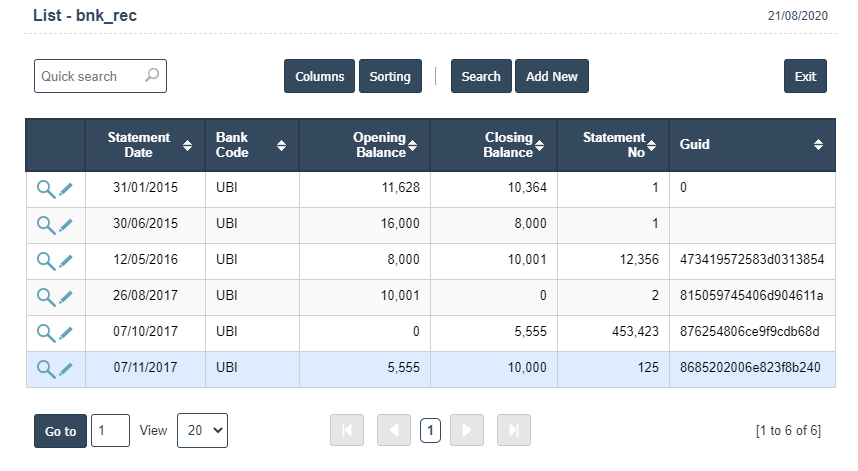Image resolution: width=858 pixels, height=471 pixels.
Task: Click the Add New button
Action: click(x=552, y=76)
